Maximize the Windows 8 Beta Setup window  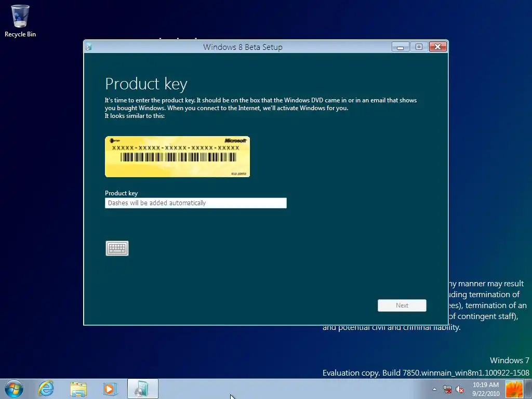click(x=419, y=47)
